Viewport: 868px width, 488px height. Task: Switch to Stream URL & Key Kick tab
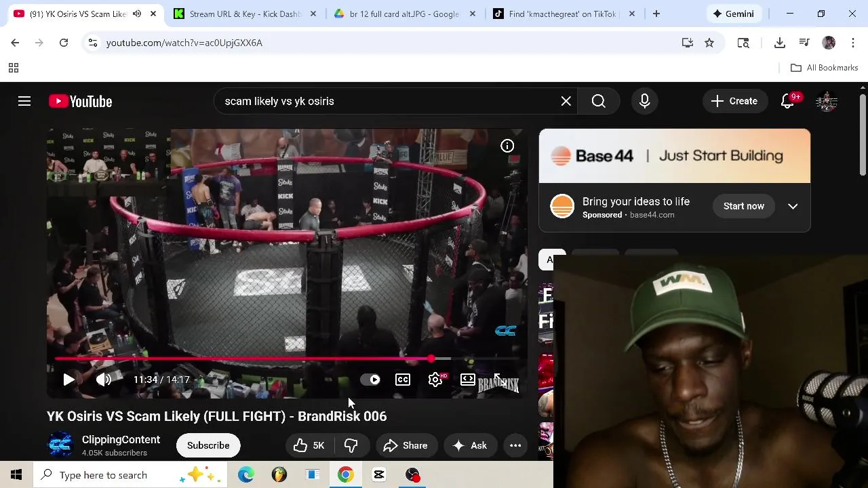[245, 14]
